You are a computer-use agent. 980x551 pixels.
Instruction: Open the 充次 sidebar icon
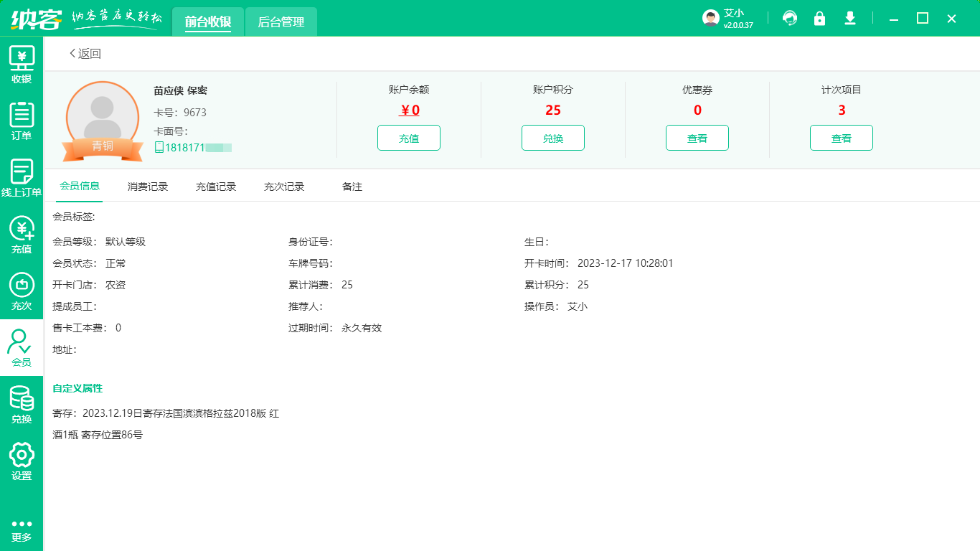click(22, 291)
